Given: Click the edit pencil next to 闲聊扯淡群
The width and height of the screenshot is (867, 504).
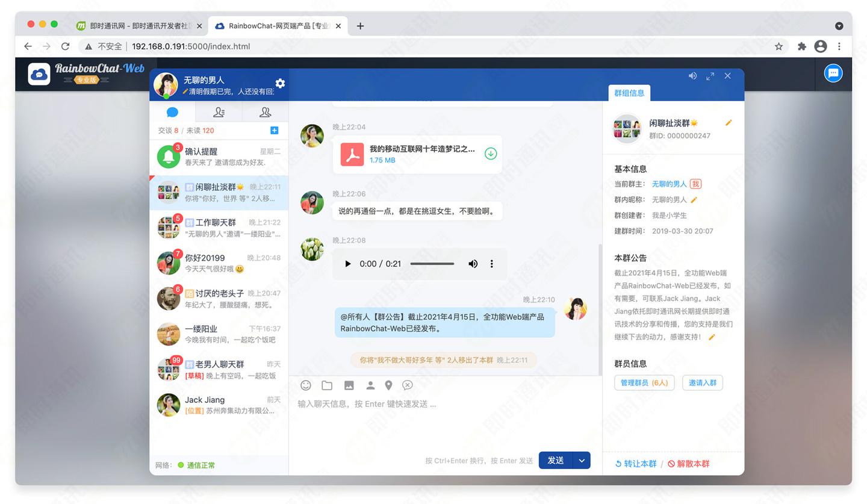Looking at the screenshot, I should [729, 122].
